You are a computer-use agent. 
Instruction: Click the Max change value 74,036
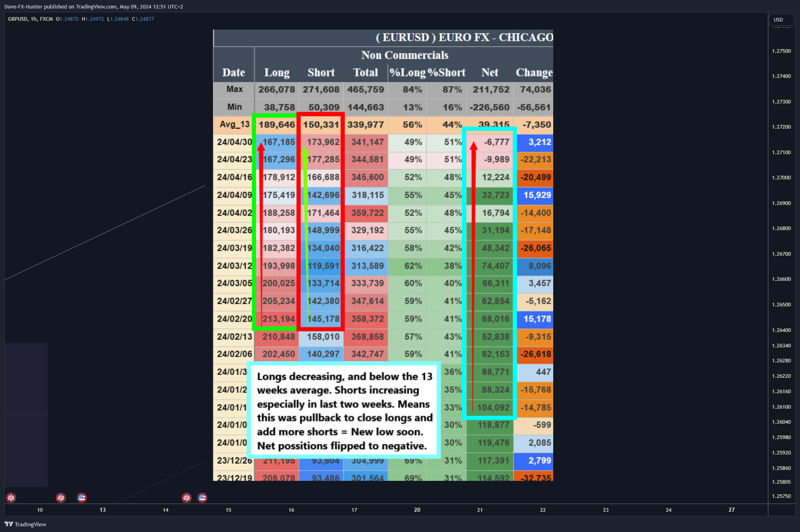coord(535,89)
